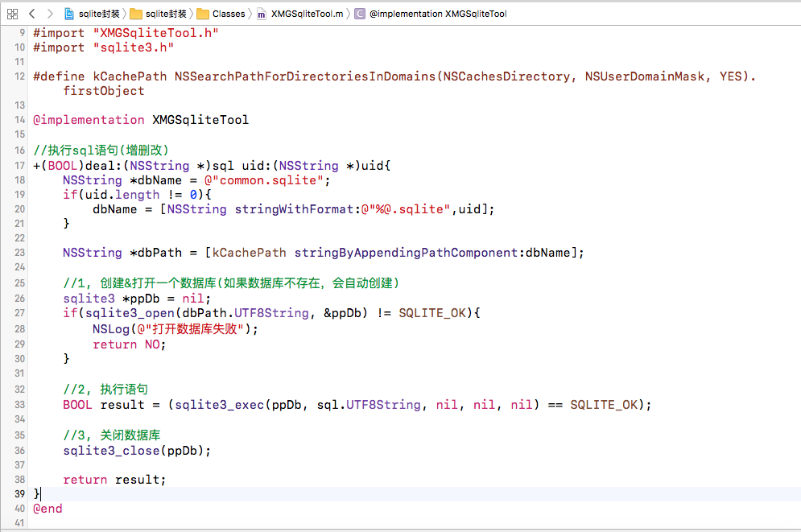Click the //2, 执行语句 comment
801x532 pixels.
[x=105, y=390]
